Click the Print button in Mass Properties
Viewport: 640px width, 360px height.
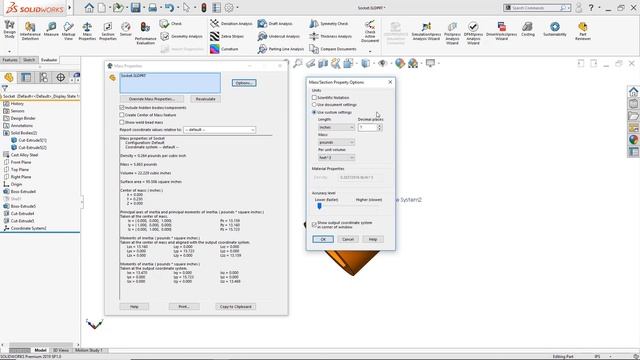tap(184, 307)
